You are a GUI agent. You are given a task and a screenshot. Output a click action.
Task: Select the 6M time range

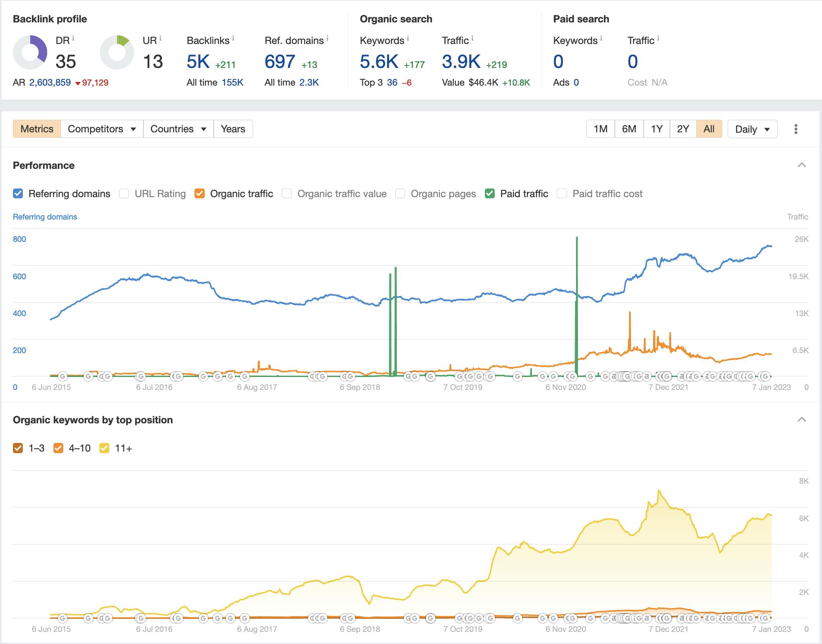click(x=629, y=129)
